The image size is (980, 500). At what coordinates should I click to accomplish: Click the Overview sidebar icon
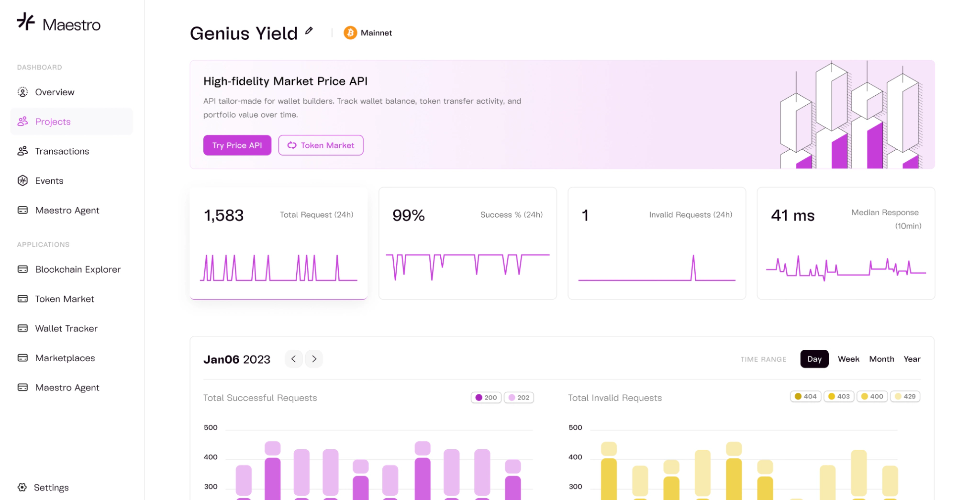pos(22,92)
